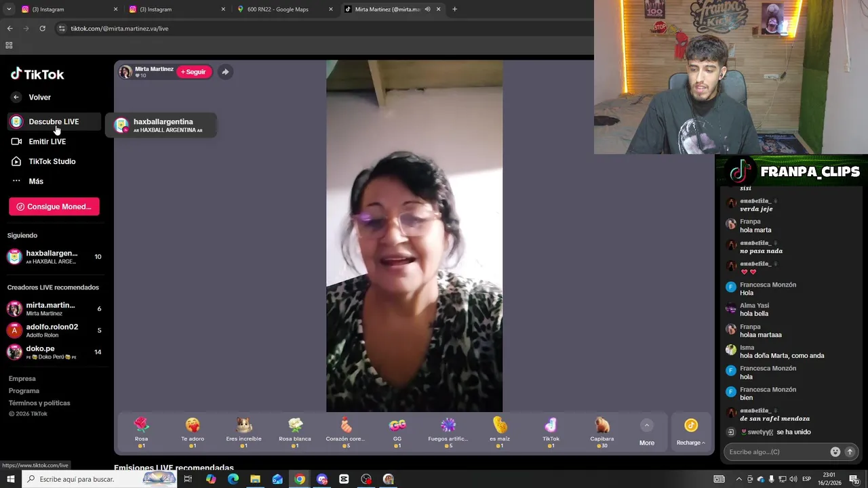Send the Fuegos artificiales gift

(x=448, y=432)
